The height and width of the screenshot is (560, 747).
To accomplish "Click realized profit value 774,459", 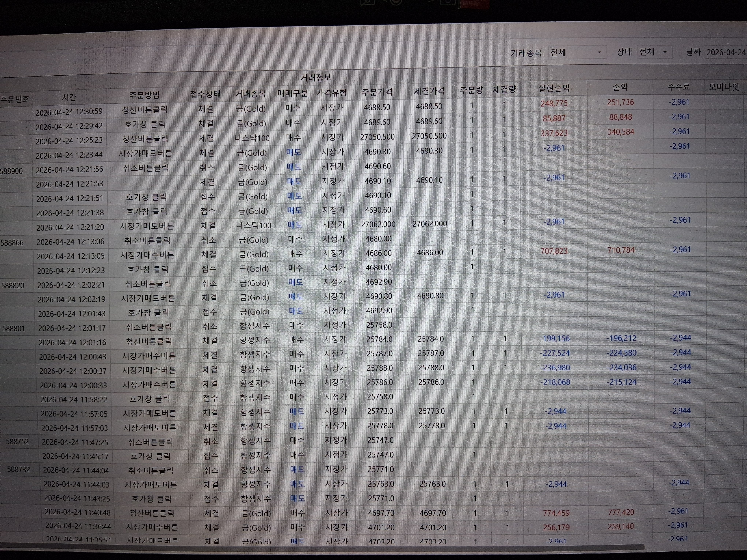I will [x=556, y=513].
